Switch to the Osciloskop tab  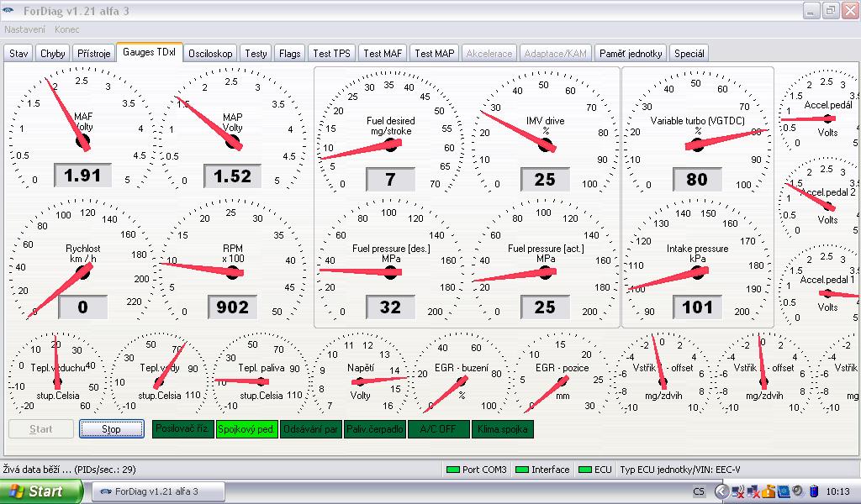point(210,53)
